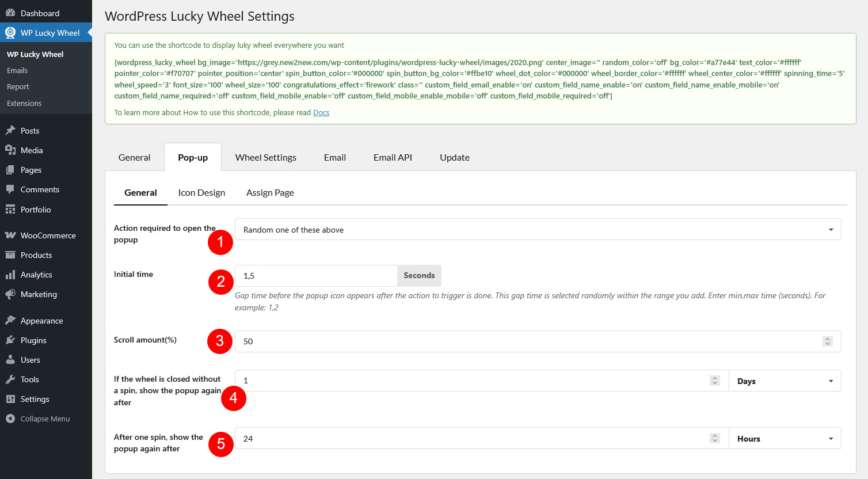The image size is (868, 479).
Task: Click the Posts pushpin icon
Action: click(10, 131)
